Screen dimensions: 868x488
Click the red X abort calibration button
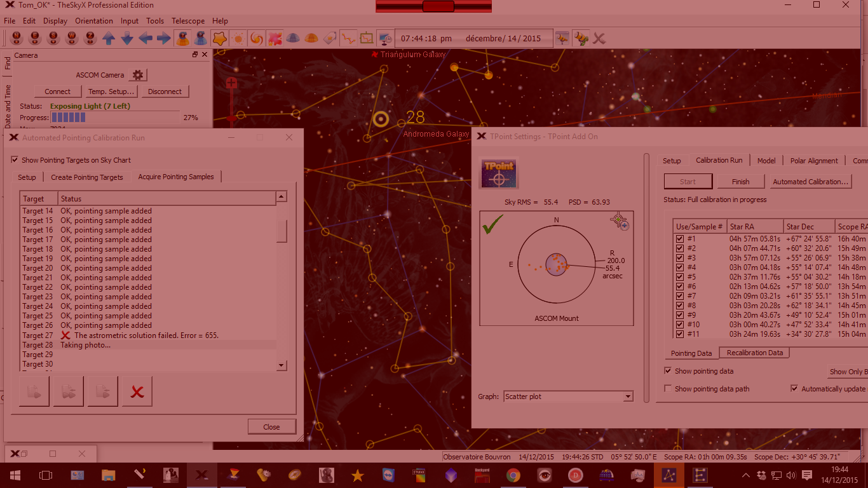point(137,391)
